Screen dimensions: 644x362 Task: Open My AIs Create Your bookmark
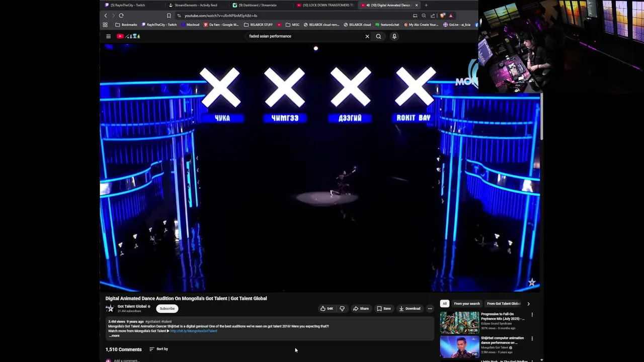click(421, 25)
